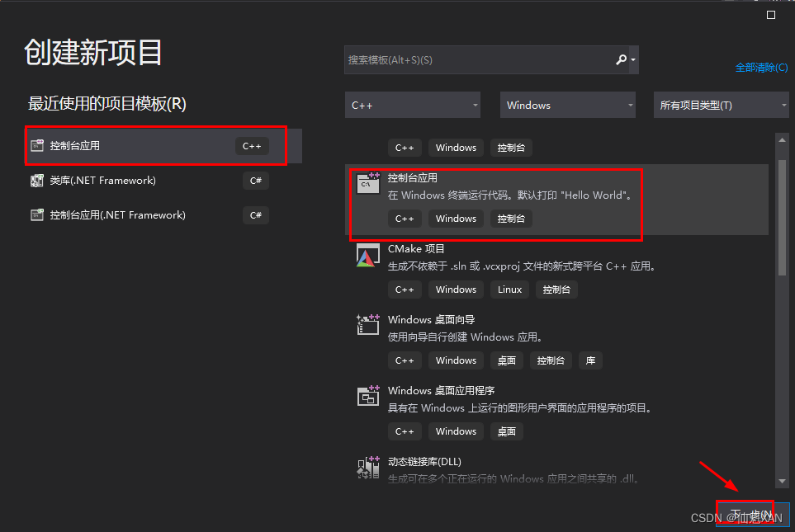Screen dimensions: 795x532
Task: Open the search options dropdown arrow
Action: click(x=633, y=59)
